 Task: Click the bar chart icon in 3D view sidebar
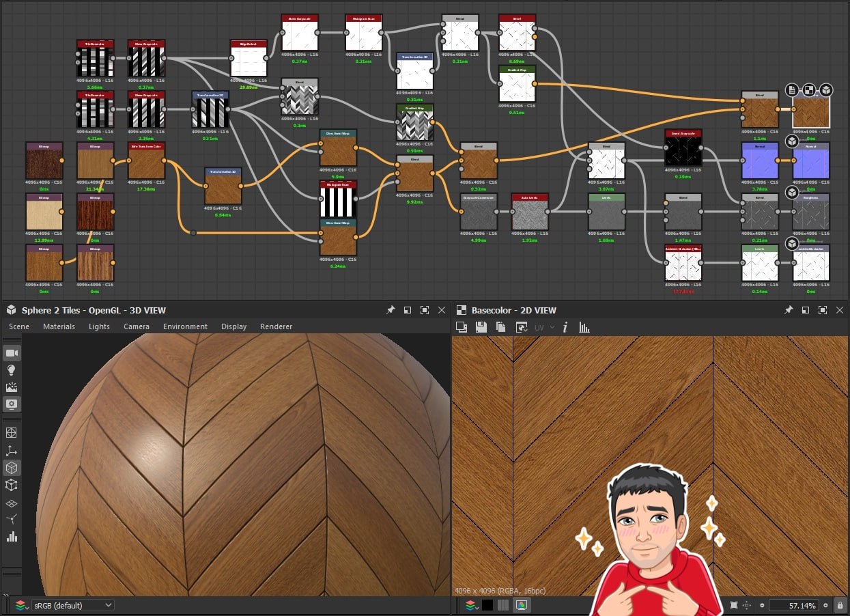point(12,537)
